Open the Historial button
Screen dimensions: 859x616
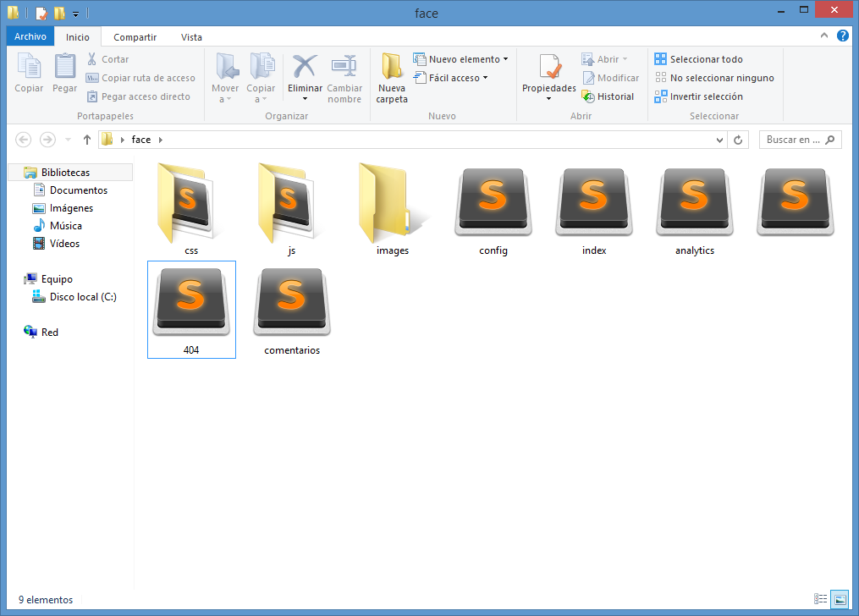[608, 96]
